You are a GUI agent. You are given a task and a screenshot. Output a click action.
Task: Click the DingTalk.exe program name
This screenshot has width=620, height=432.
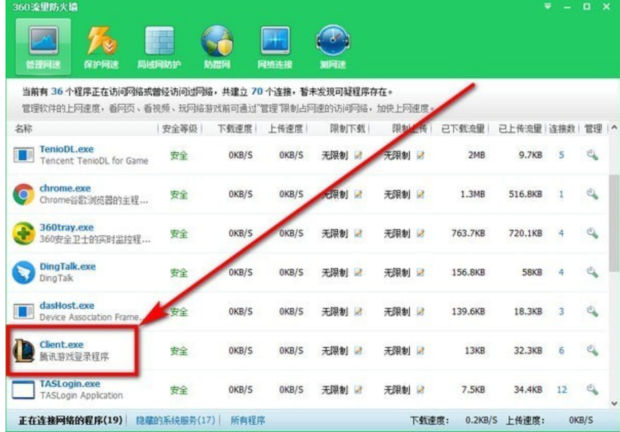(67, 267)
